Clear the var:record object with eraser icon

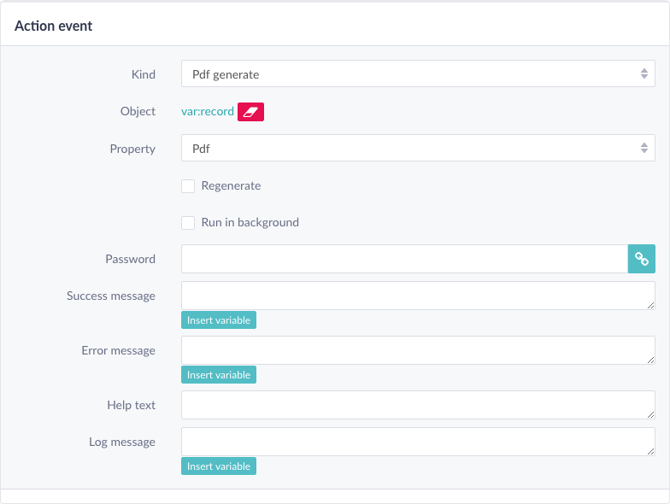click(x=250, y=112)
